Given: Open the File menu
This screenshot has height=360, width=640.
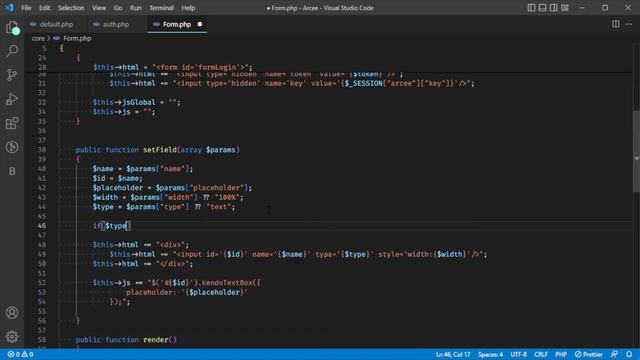Looking at the screenshot, I should pyautogui.click(x=26, y=8).
